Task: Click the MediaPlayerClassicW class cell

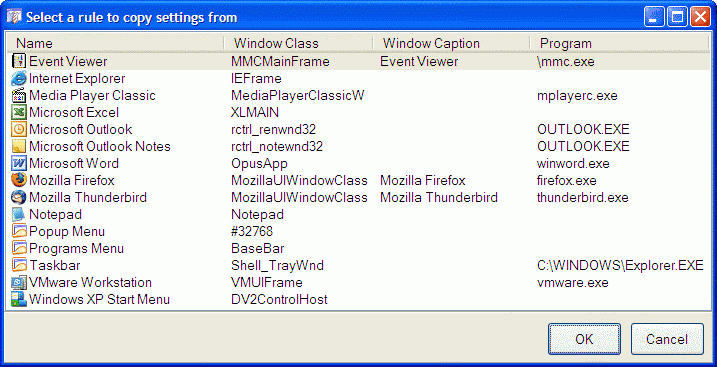Action: coord(298,96)
